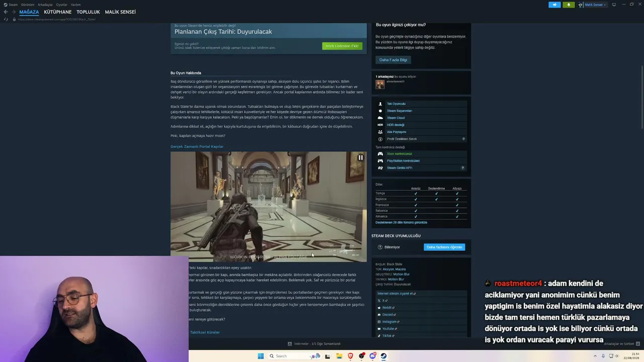The height and width of the screenshot is (362, 644).
Task: Go back using the back arrow
Action: 6,12
